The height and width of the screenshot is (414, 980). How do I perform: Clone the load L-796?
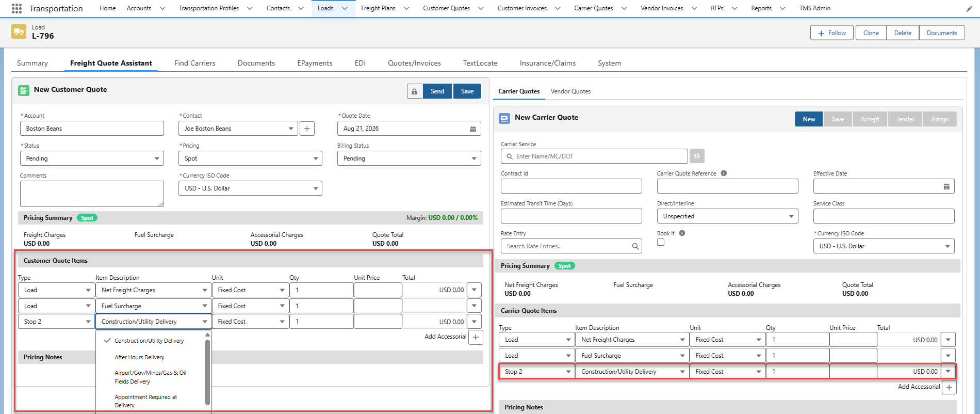871,33
